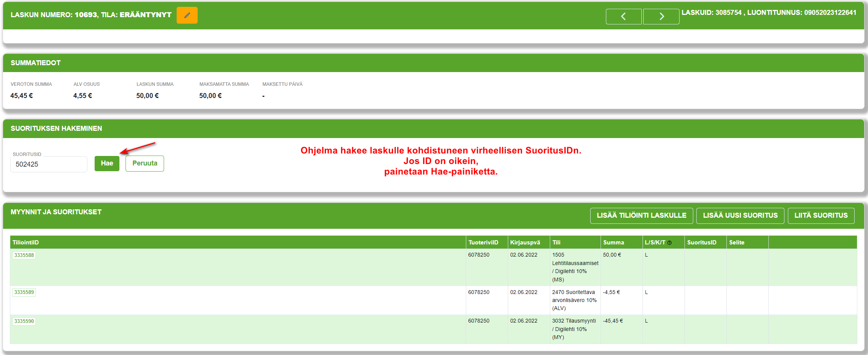Focus the SuoritusID input field
Viewport: 868px width, 355px height.
[49, 164]
